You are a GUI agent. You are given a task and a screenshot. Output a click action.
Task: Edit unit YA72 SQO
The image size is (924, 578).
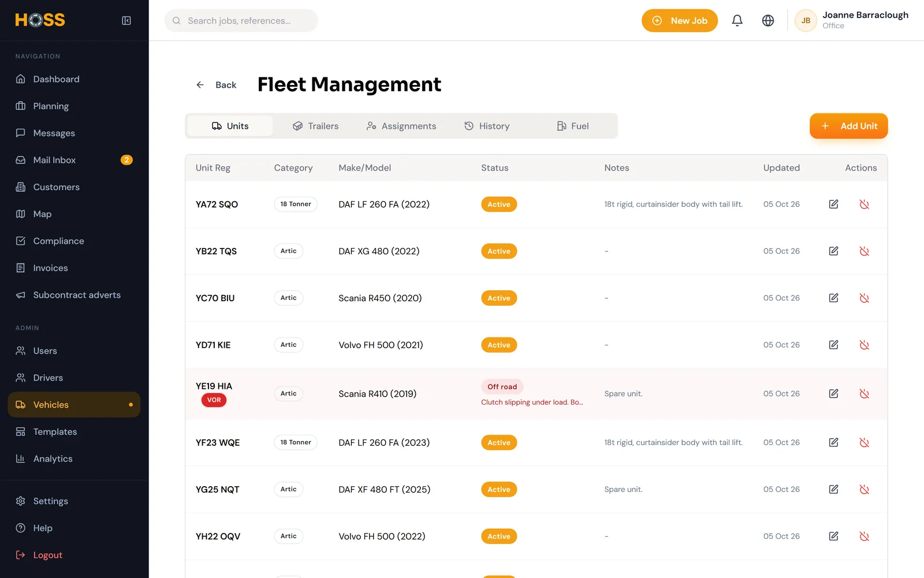click(833, 204)
